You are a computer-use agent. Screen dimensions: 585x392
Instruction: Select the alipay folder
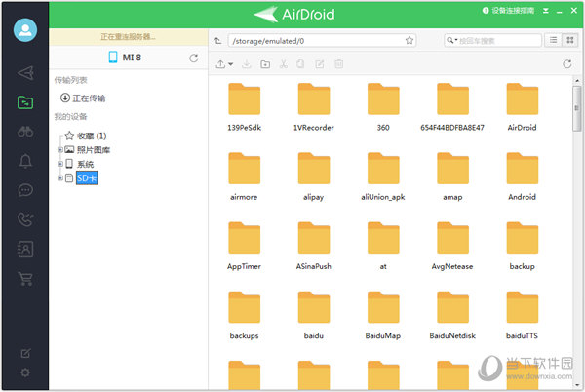pos(314,176)
